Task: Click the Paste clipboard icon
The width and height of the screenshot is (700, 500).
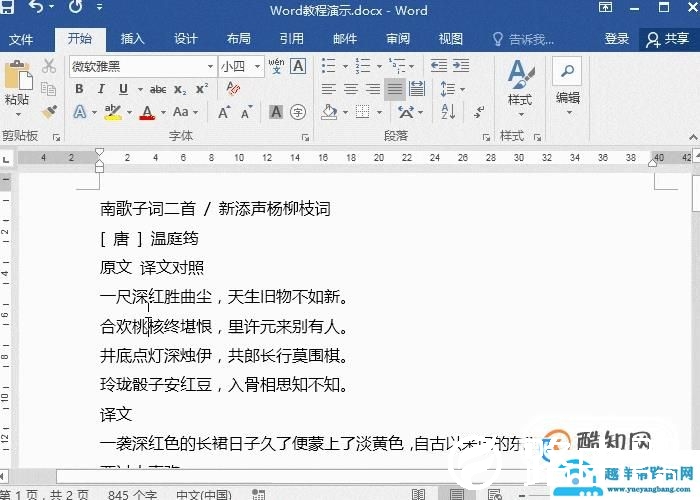Action: pyautogui.click(x=18, y=75)
